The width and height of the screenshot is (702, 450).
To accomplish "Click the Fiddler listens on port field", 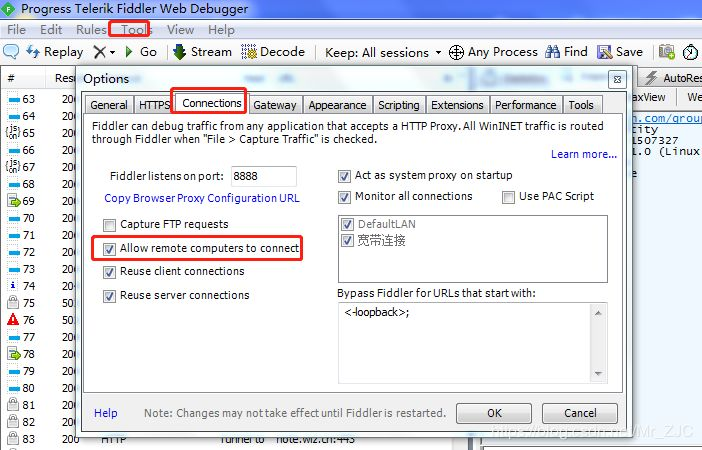I will tap(263, 176).
